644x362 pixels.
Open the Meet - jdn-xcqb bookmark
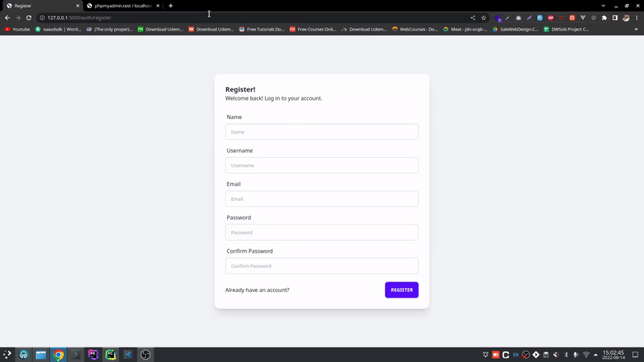(x=465, y=29)
